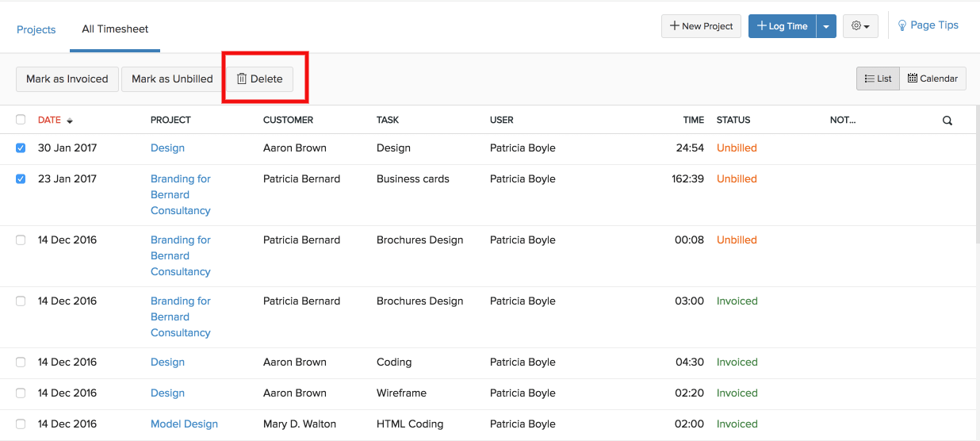The image size is (980, 441).
Task: Select the Model Design row checkbox
Action: pyautogui.click(x=21, y=424)
